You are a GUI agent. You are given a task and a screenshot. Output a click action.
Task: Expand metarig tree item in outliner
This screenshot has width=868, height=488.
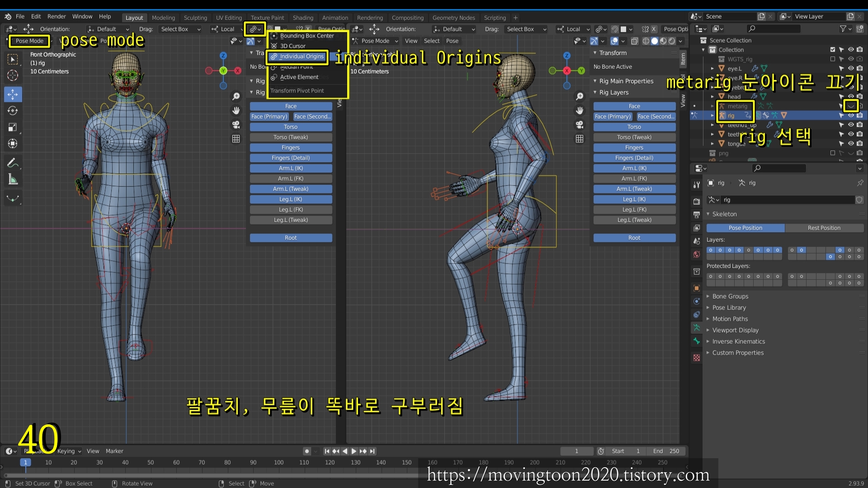point(712,106)
